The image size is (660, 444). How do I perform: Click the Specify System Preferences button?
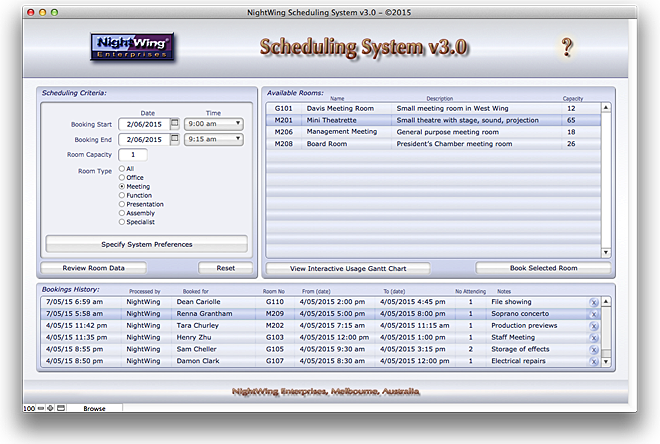click(146, 244)
